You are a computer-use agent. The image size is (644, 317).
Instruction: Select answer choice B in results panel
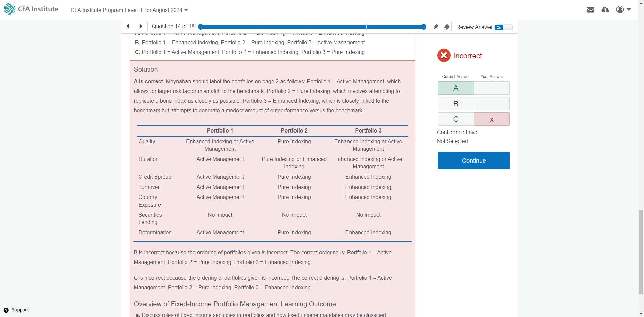tap(455, 104)
